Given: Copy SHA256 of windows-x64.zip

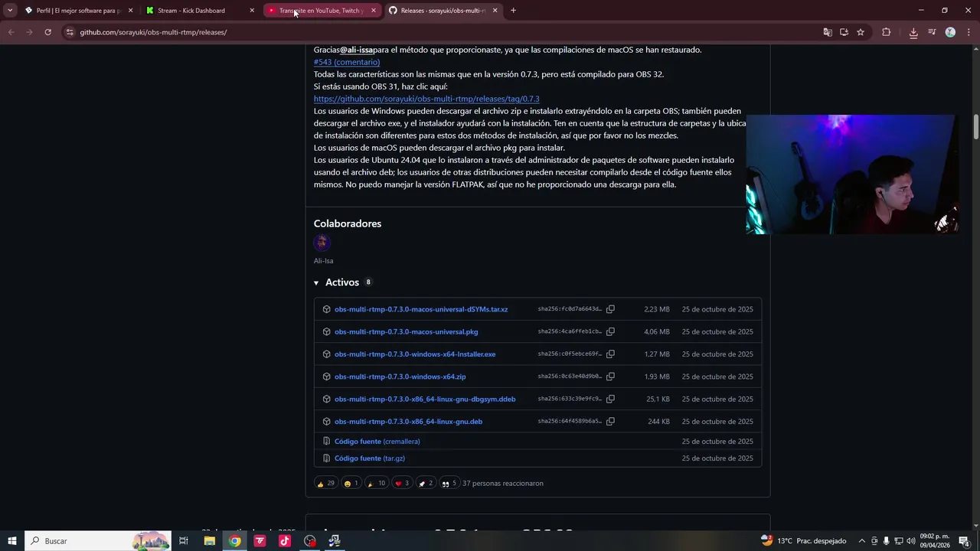Looking at the screenshot, I should tap(610, 377).
